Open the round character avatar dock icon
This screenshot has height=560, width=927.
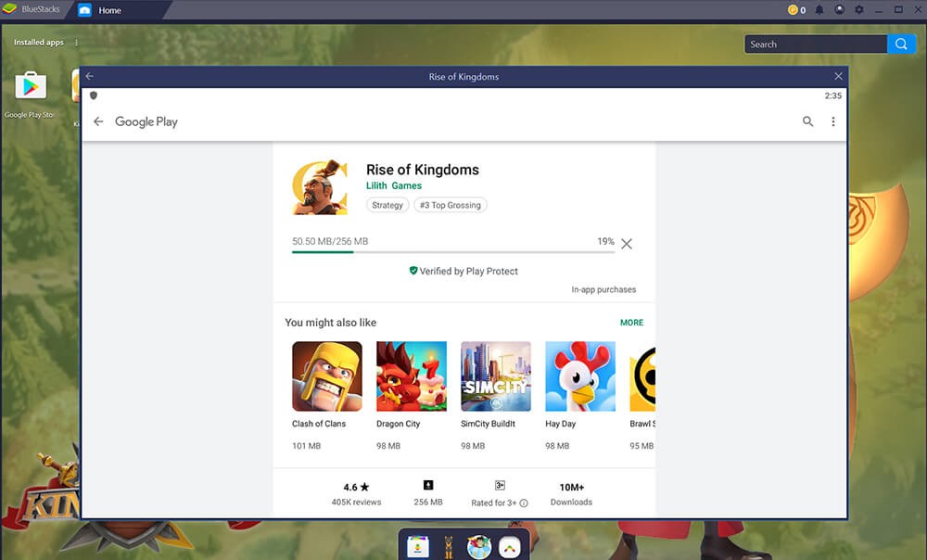coord(479,546)
